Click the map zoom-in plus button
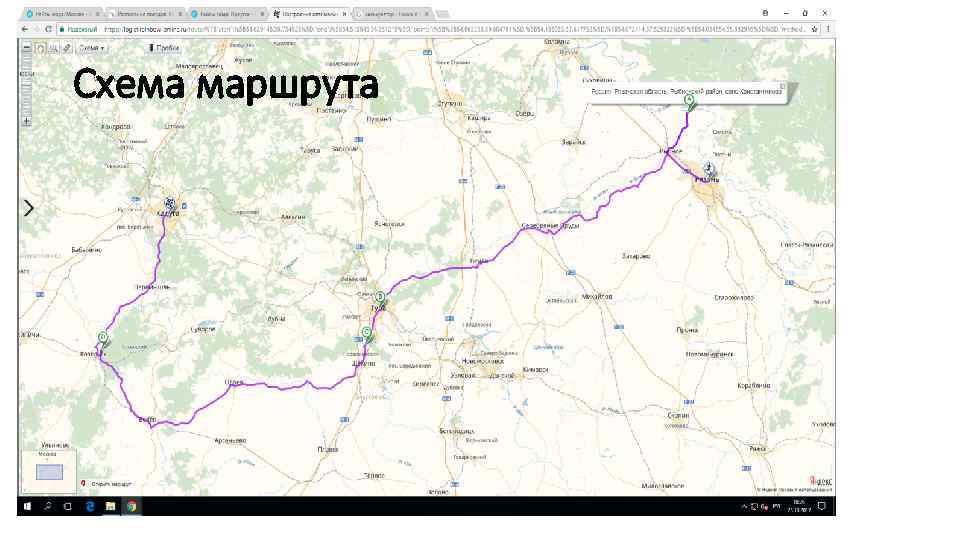The image size is (960, 540). (x=27, y=122)
